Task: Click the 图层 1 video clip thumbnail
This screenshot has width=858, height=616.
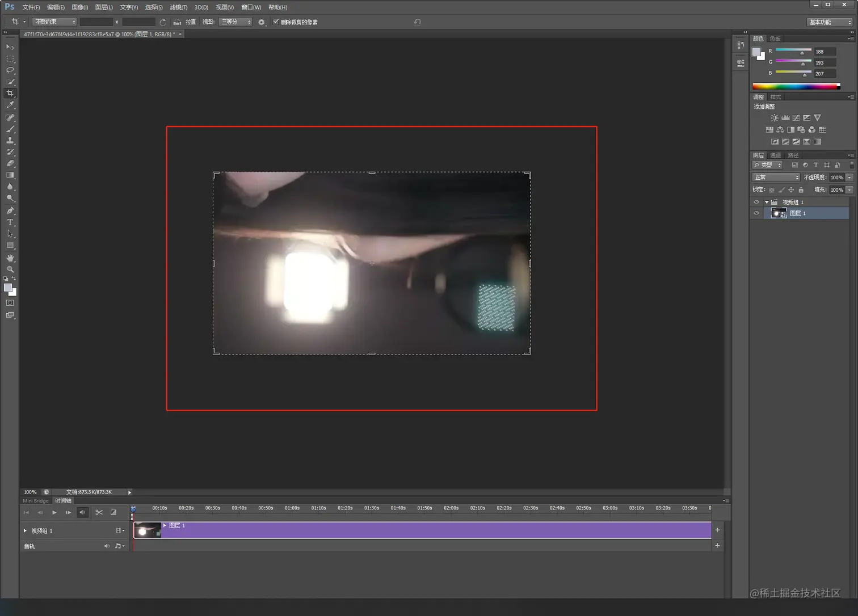Action: click(148, 530)
